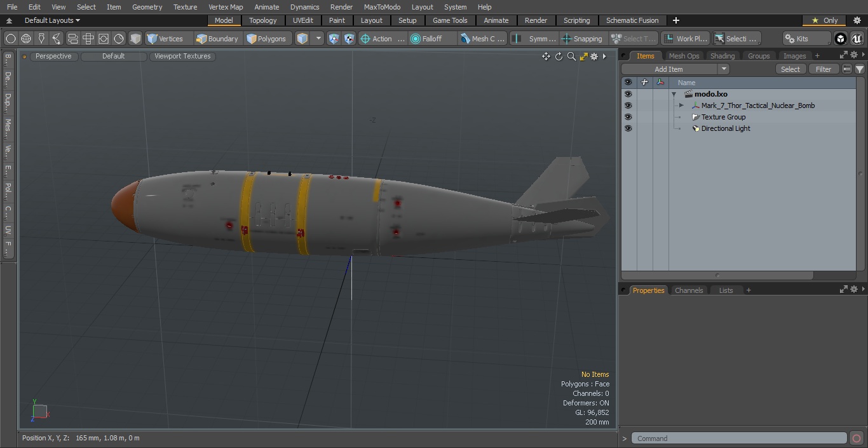Switch to the Mesh Ops tab
868x448 pixels.
(684, 56)
